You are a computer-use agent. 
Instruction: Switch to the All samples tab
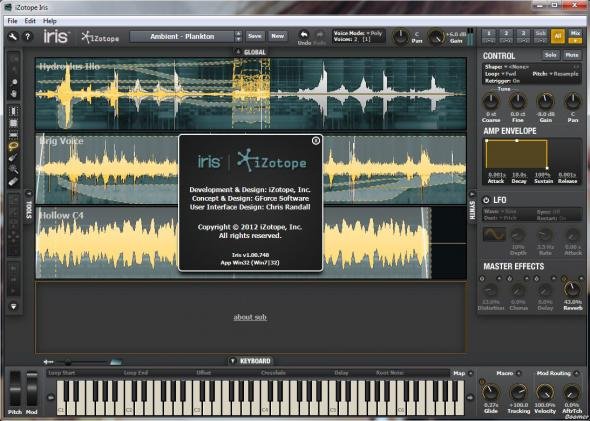tap(558, 36)
